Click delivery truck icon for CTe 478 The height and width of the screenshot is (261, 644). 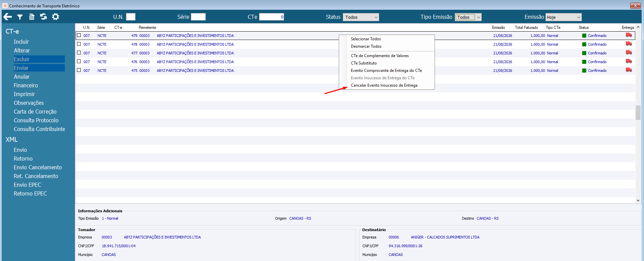(629, 44)
